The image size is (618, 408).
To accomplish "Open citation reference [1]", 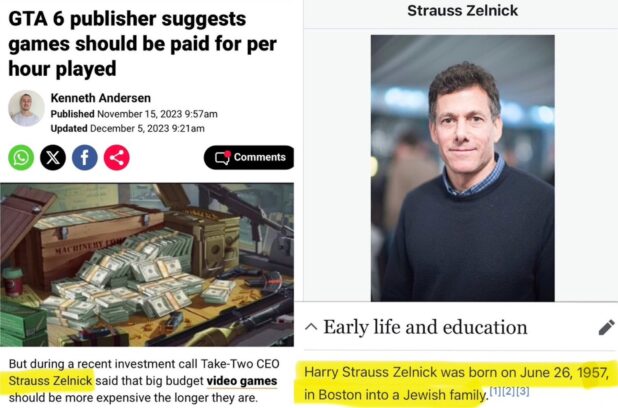I will point(495,389).
